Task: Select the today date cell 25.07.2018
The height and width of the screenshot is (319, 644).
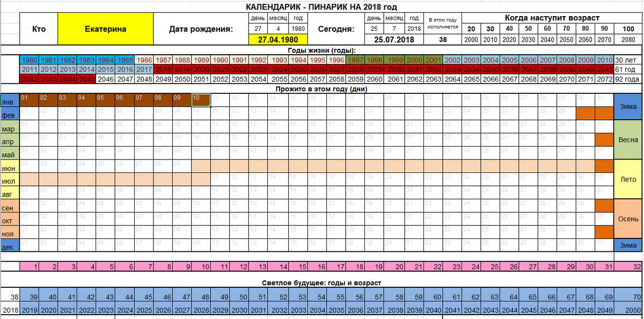Action: coord(394,40)
